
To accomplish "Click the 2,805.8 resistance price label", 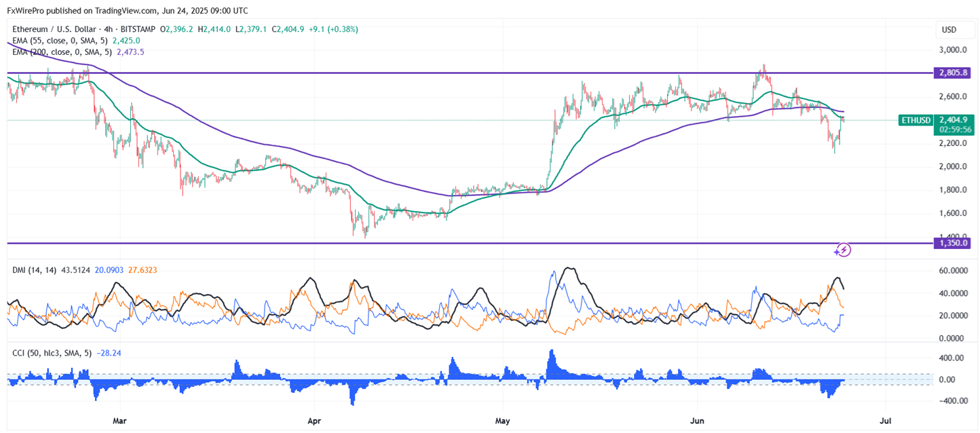I will point(952,73).
